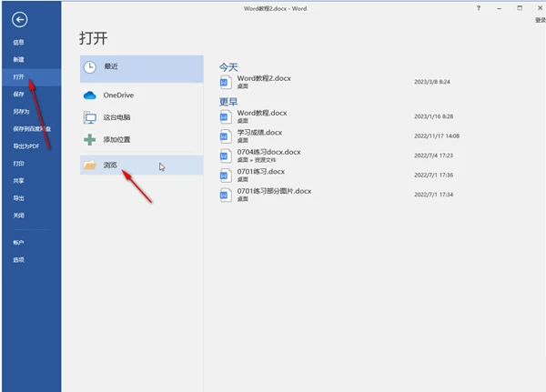Select the 这台电脑 location
546x392 pixels.
coord(141,117)
